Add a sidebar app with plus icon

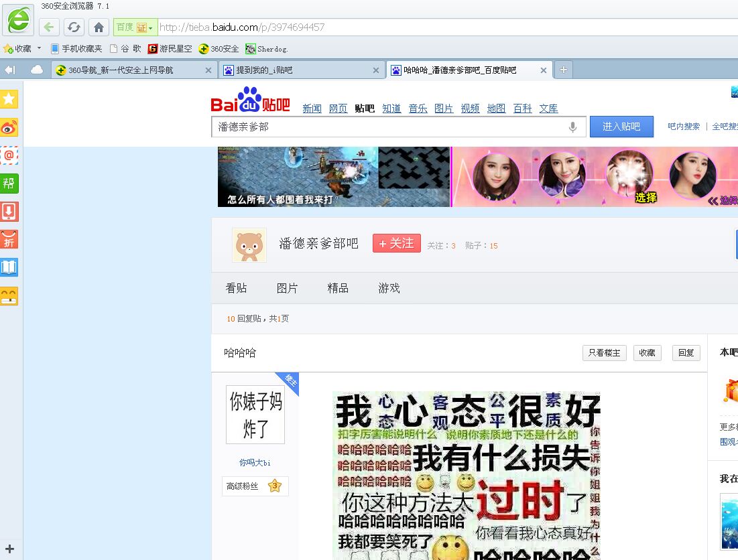9,549
